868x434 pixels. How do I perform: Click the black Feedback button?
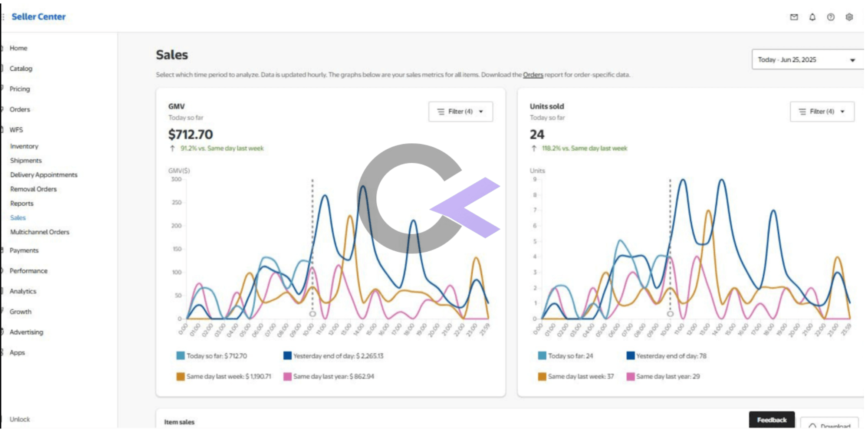772,420
